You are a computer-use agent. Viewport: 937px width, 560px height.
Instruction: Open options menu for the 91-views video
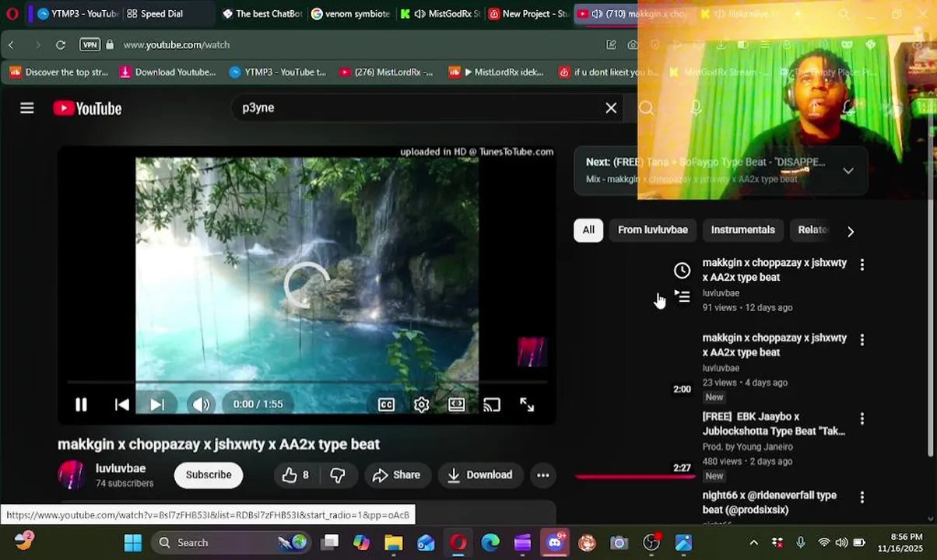pyautogui.click(x=862, y=264)
